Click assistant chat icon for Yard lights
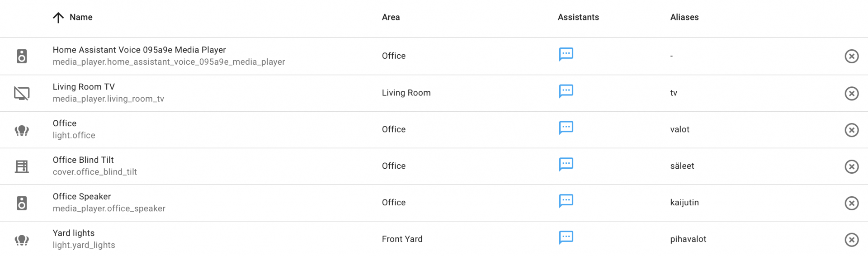This screenshot has width=868, height=256. point(566,237)
